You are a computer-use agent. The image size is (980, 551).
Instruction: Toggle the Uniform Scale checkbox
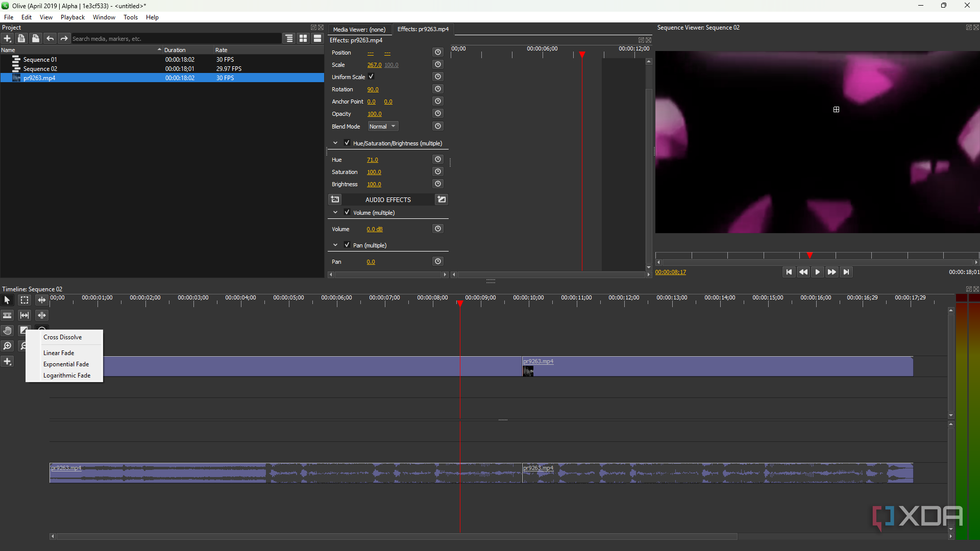[372, 77]
